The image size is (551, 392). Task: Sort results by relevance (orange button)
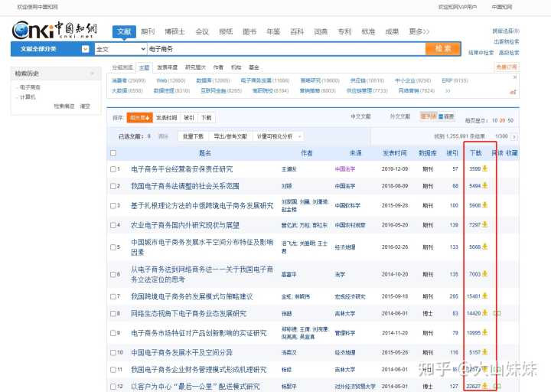pyautogui.click(x=140, y=118)
